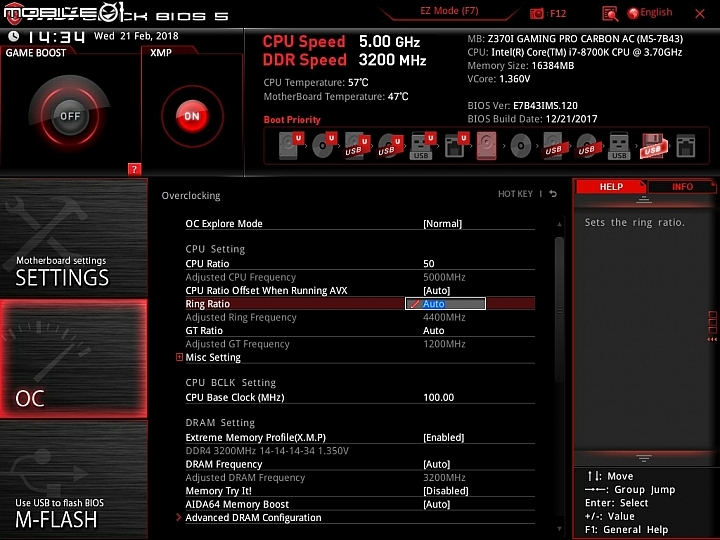This screenshot has width=720, height=540.
Task: Select legacy USB hard disk boot icon
Action: [554, 146]
